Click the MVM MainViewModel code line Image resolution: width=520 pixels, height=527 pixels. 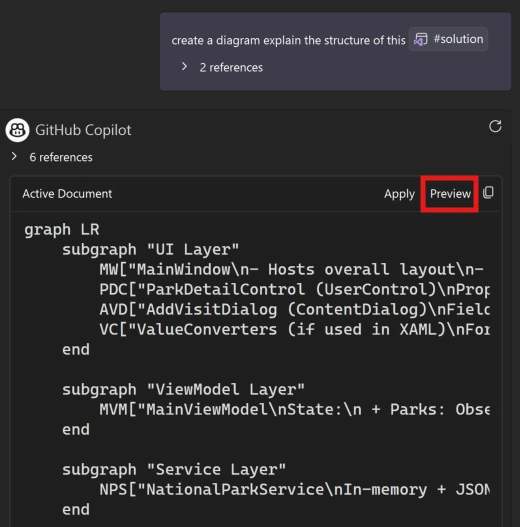[x=294, y=410]
